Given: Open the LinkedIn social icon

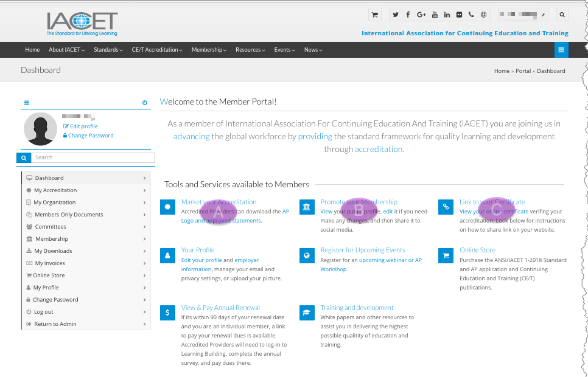Looking at the screenshot, I should (x=447, y=15).
